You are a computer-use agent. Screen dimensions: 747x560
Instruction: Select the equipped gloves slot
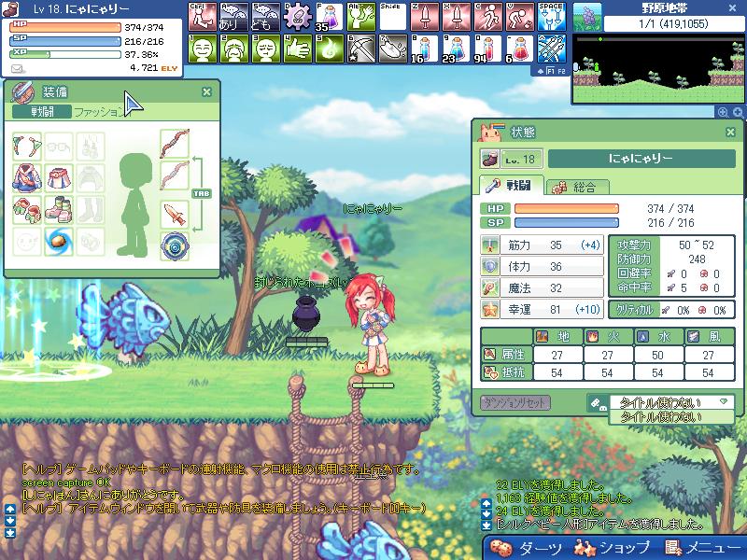27,209
